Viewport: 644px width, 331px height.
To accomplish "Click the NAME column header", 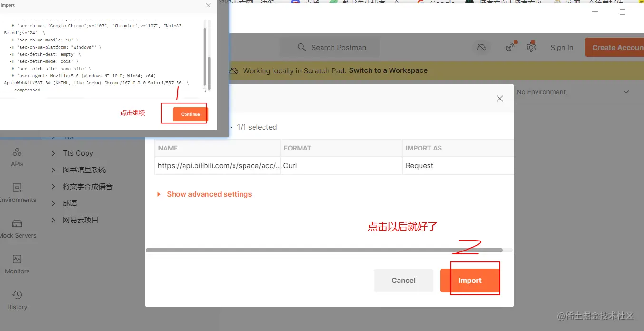I will [218, 148].
